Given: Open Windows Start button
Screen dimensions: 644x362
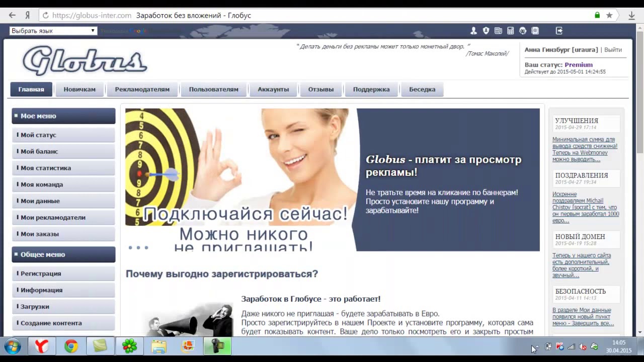Looking at the screenshot, I should pos(13,346).
